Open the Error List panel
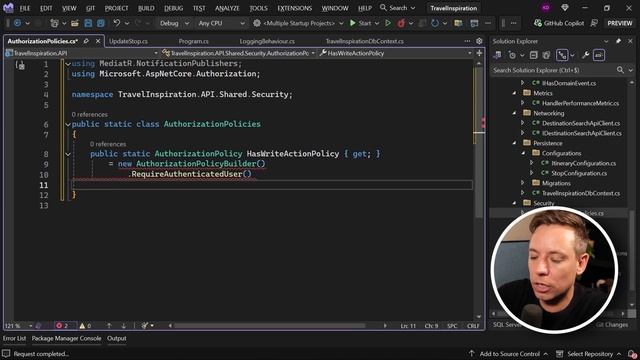Screen dimensions: 640x360 (x=14, y=338)
